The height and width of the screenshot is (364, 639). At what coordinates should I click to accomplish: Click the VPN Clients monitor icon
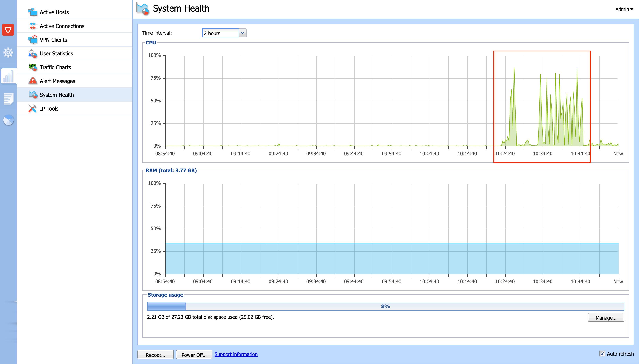pyautogui.click(x=32, y=40)
